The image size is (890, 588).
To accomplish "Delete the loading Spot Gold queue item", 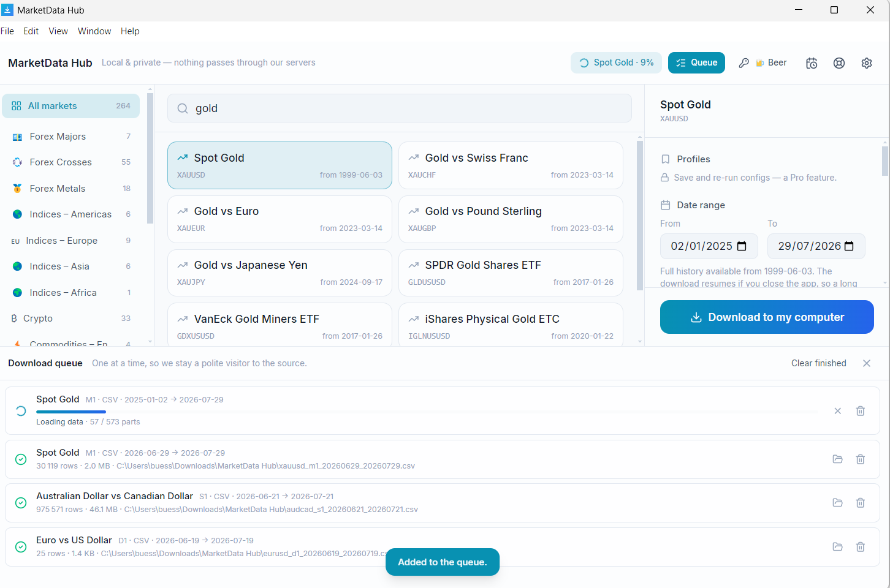I will click(x=861, y=411).
